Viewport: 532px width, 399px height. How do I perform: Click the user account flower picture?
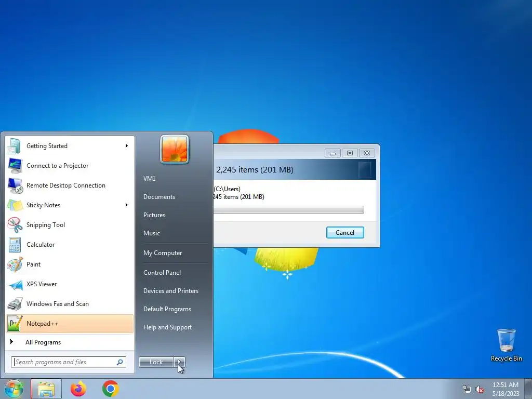175,149
